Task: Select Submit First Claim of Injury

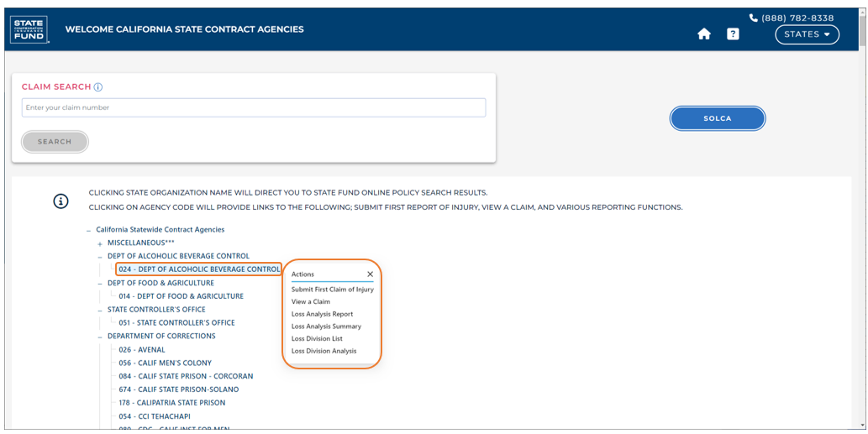Action: [x=332, y=290]
